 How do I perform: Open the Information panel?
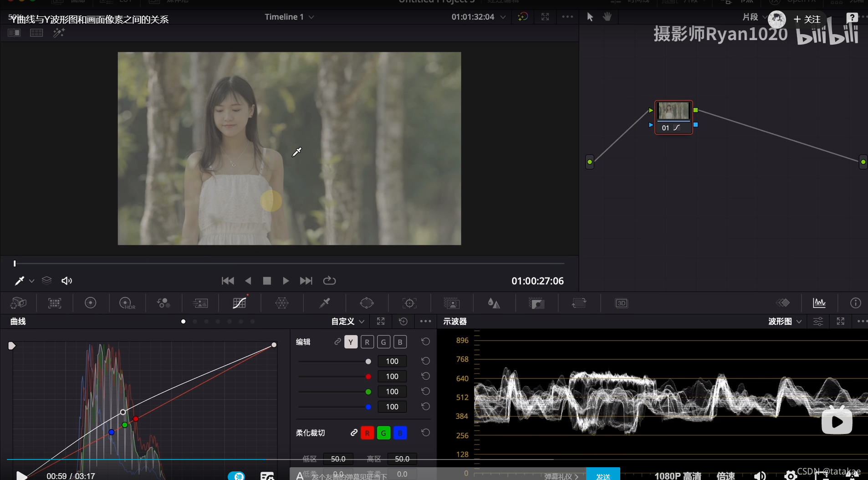click(x=856, y=303)
